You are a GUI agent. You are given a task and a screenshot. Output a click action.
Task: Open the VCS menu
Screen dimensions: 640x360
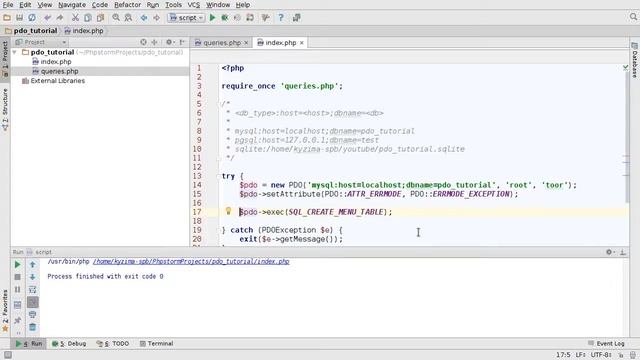tap(193, 5)
